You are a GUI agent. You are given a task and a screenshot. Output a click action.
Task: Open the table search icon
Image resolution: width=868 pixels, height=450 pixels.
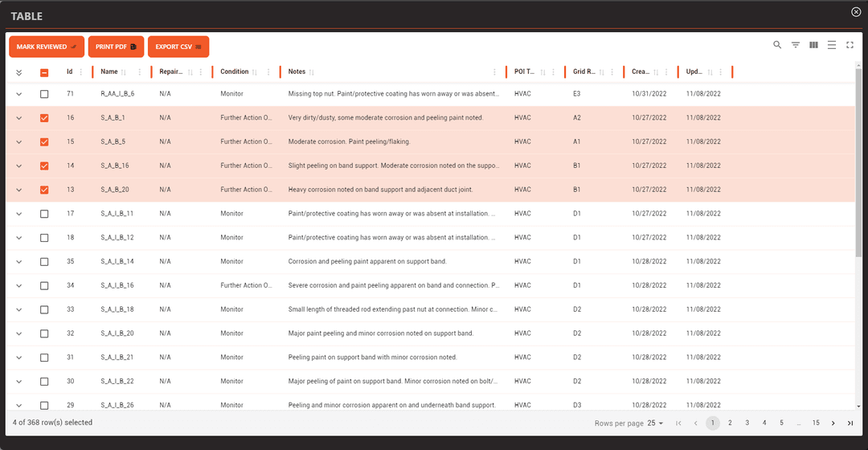(x=777, y=45)
